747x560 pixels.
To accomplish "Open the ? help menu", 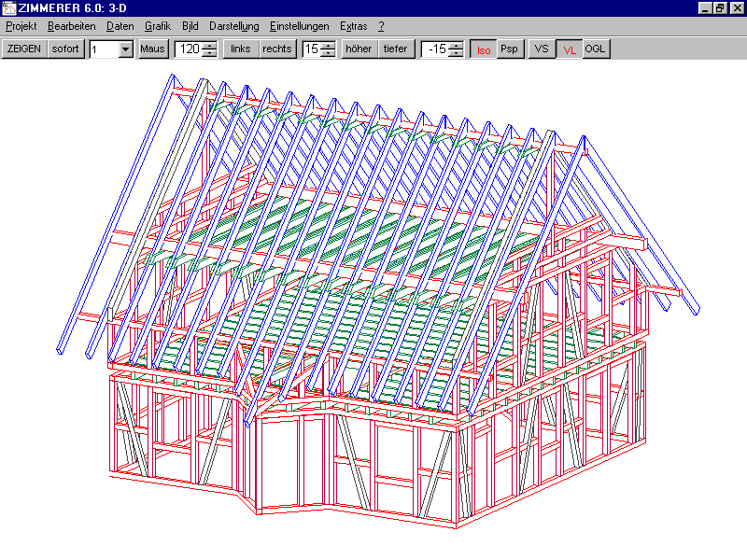I will click(x=381, y=26).
